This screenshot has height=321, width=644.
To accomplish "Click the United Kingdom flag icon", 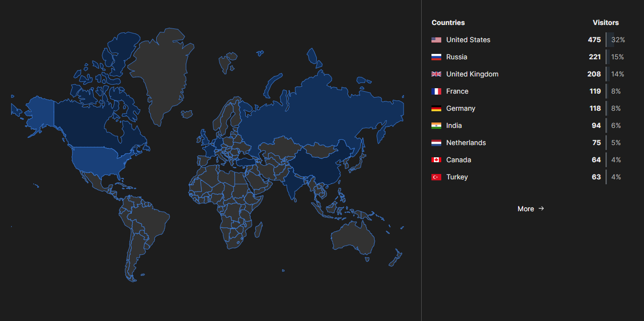I will click(436, 74).
